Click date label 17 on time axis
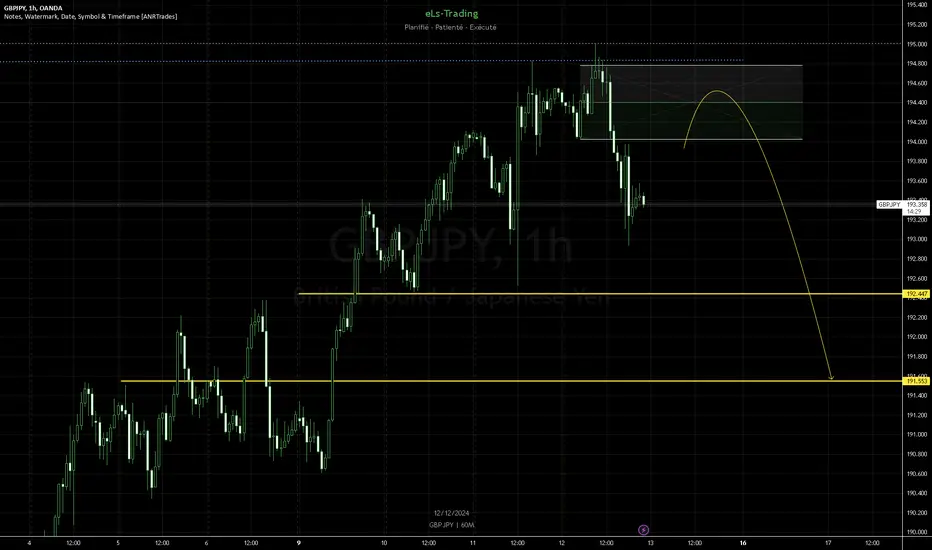932x550 pixels. [x=829, y=543]
